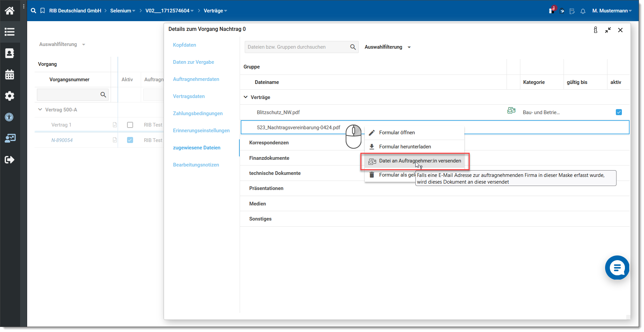Click the trash delete entry in context menu
This screenshot has height=332, width=644.
[x=390, y=175]
